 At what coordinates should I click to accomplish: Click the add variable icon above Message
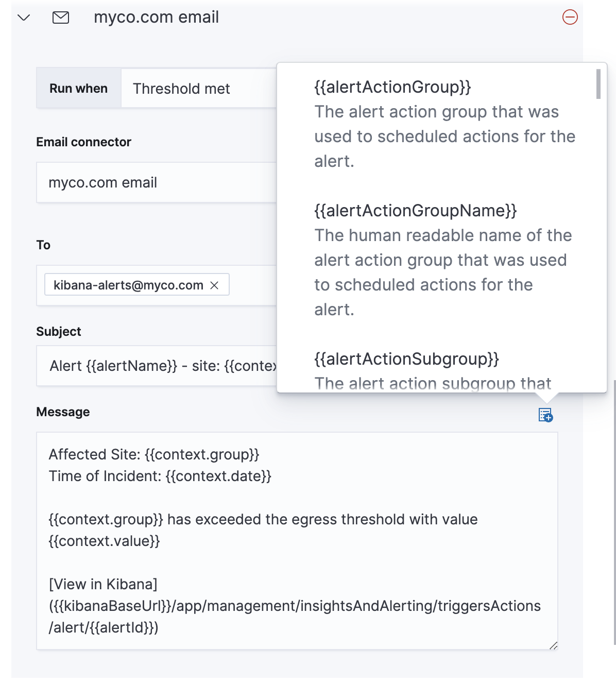(x=545, y=415)
